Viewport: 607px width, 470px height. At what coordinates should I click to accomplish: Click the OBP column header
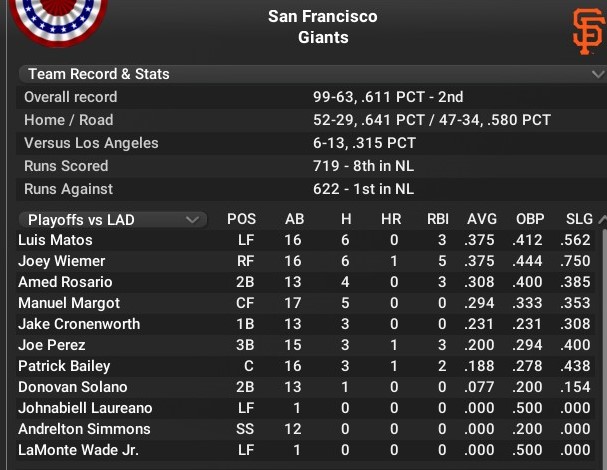(530, 219)
